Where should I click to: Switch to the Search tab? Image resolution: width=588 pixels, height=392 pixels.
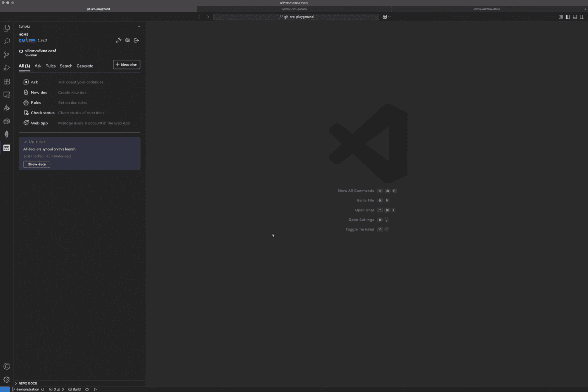66,66
